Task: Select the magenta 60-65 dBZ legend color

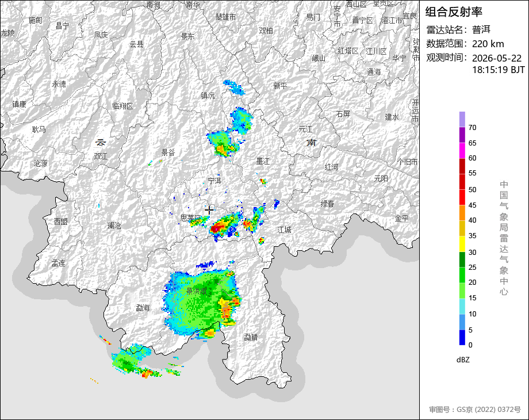Action: [462, 151]
